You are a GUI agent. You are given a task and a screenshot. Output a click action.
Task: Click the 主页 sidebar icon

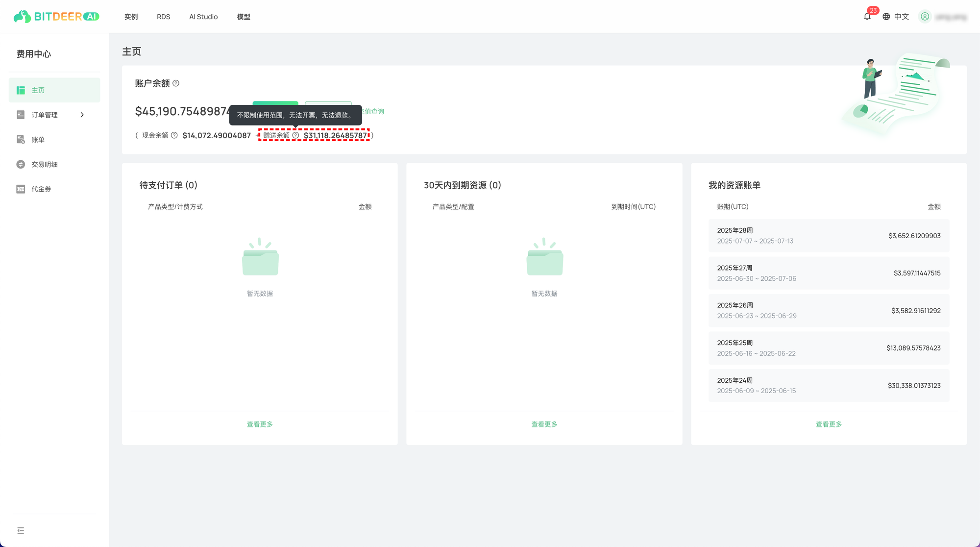[21, 90]
